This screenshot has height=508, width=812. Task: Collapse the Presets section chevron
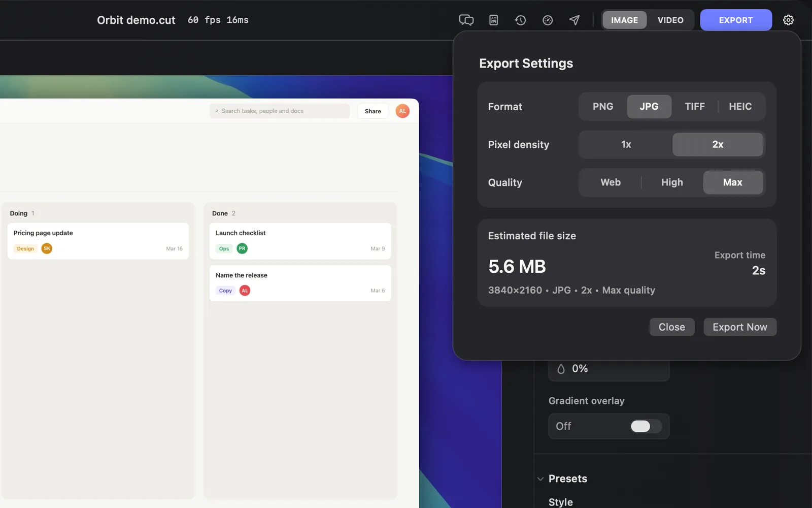[540, 479]
